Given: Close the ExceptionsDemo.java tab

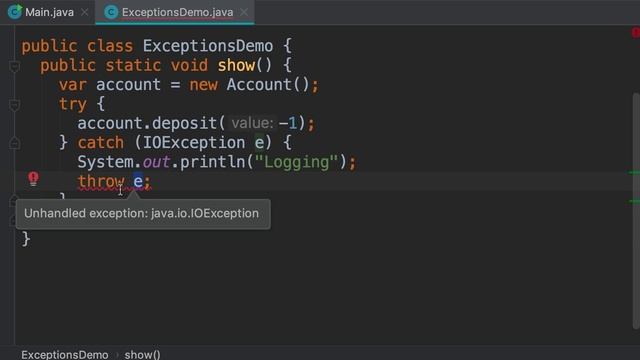Looking at the screenshot, I should (244, 12).
